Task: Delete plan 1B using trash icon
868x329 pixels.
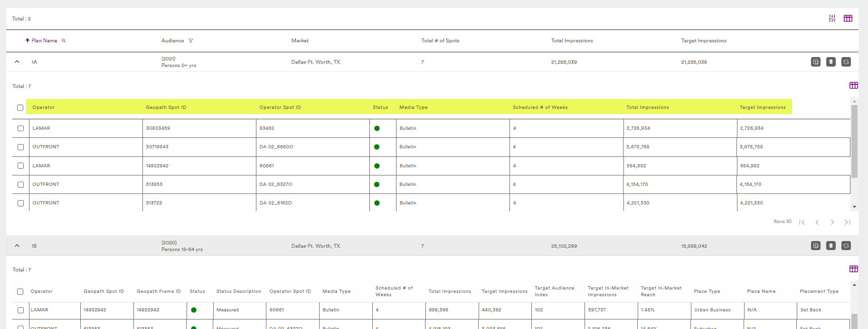Action: coord(830,246)
